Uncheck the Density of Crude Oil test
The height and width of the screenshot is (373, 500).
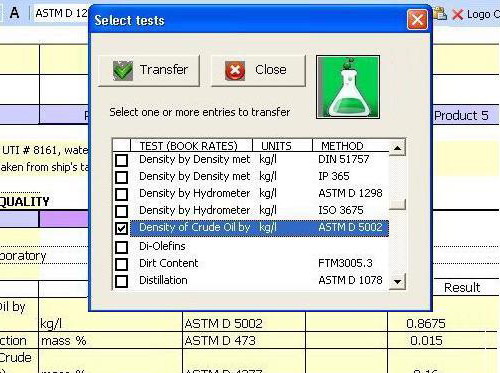click(121, 228)
